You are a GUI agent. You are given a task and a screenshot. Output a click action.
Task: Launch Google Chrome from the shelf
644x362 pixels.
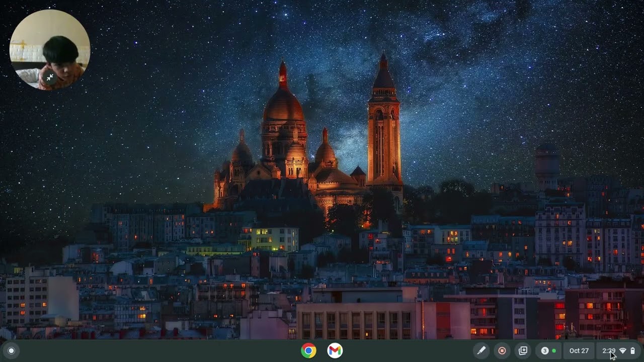pos(309,350)
